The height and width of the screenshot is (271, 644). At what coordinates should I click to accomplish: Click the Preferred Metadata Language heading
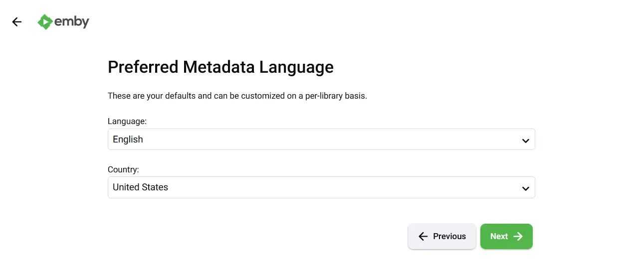pos(220,67)
